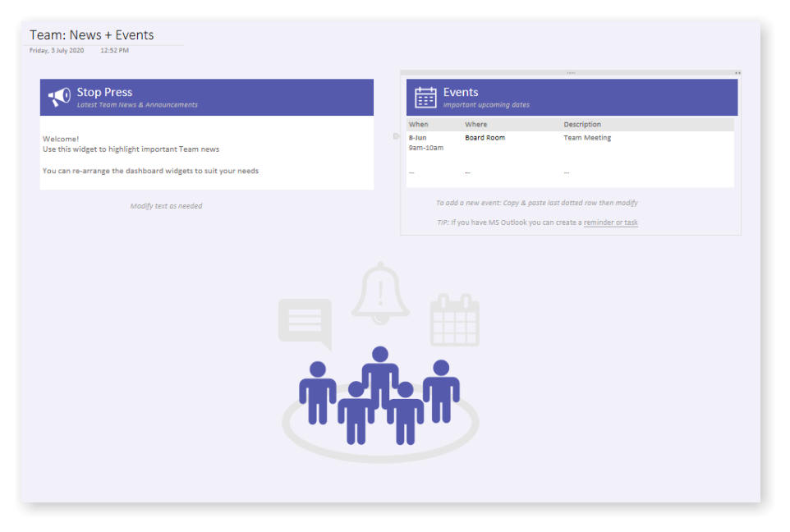Click the bell graphic in the illustration
The width and height of the screenshot is (790, 532).
[x=380, y=293]
